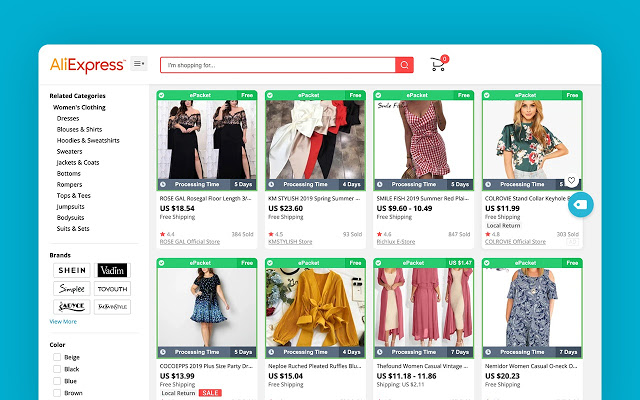Select the Vadim brand logo
This screenshot has height=400, width=640.
point(112,271)
